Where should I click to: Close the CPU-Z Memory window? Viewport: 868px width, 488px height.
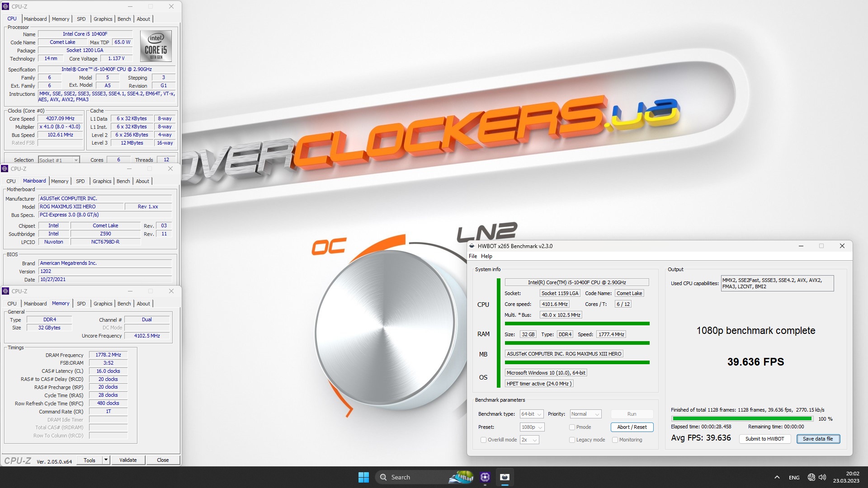pos(171,291)
